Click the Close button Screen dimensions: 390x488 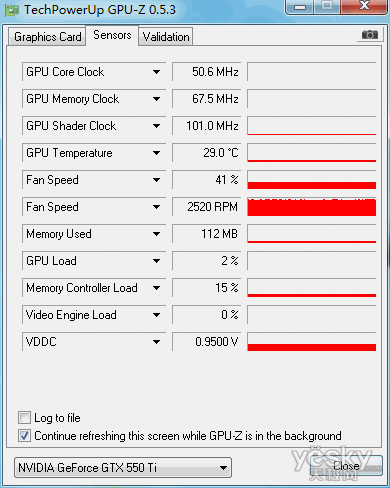(346, 466)
